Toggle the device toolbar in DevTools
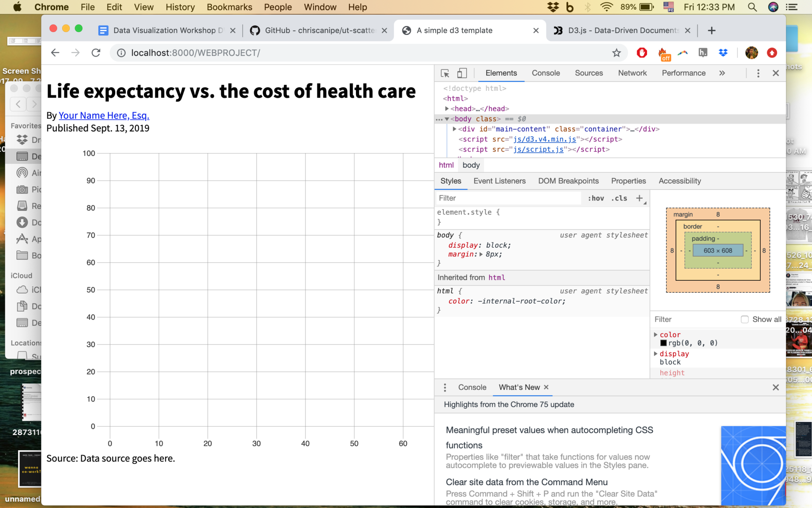Viewport: 812px width, 508px height. [462, 73]
